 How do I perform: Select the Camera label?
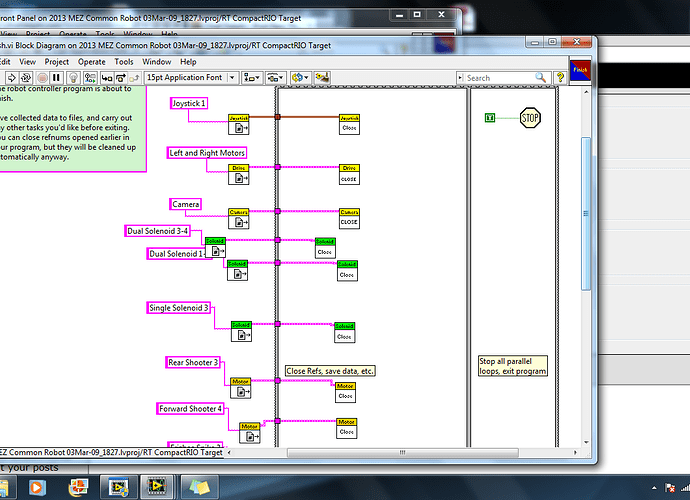pyautogui.click(x=186, y=204)
